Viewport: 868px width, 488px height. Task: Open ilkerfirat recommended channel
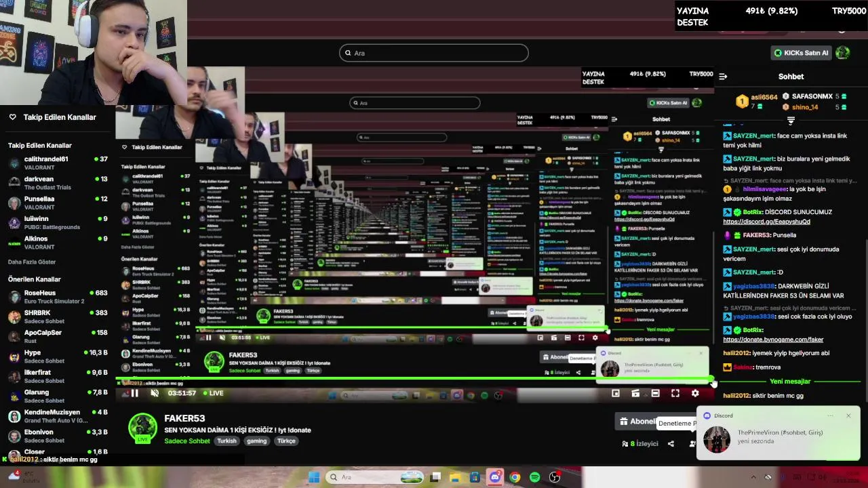(58, 376)
